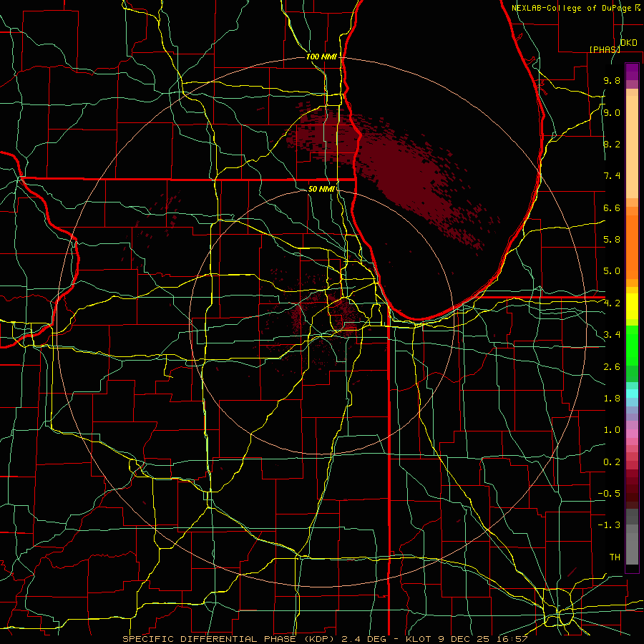Select the 5.0 scale value
The width and height of the screenshot is (644, 644).
tap(612, 271)
